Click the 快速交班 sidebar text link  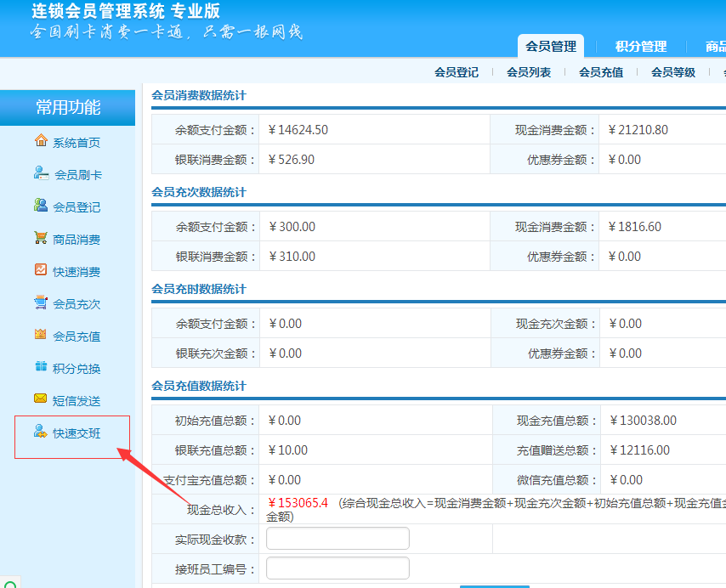click(x=77, y=433)
